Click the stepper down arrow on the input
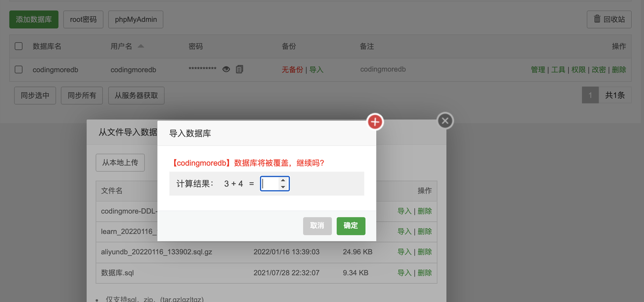Screen dimensions: 644x302 (x=283, y=187)
